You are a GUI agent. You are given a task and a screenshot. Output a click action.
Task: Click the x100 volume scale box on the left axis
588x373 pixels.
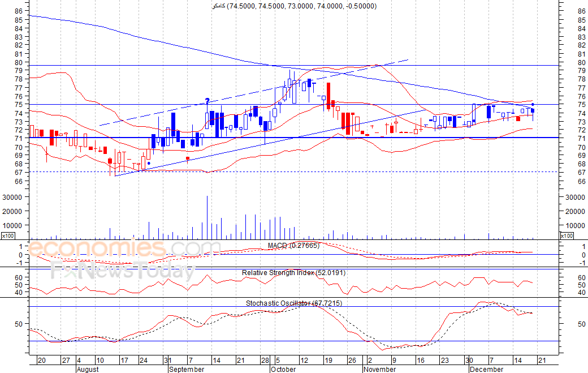pyautogui.click(x=8, y=235)
